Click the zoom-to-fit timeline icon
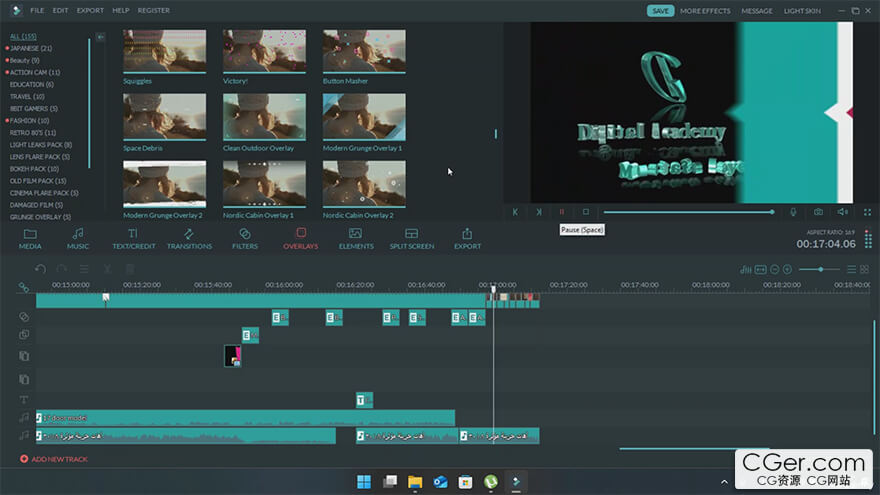Screen dimensions: 880x495 pyautogui.click(x=761, y=269)
